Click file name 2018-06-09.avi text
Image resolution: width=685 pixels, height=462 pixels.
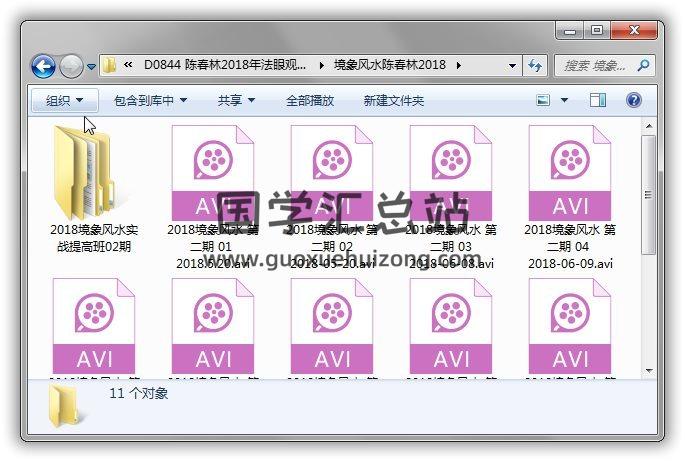570,264
